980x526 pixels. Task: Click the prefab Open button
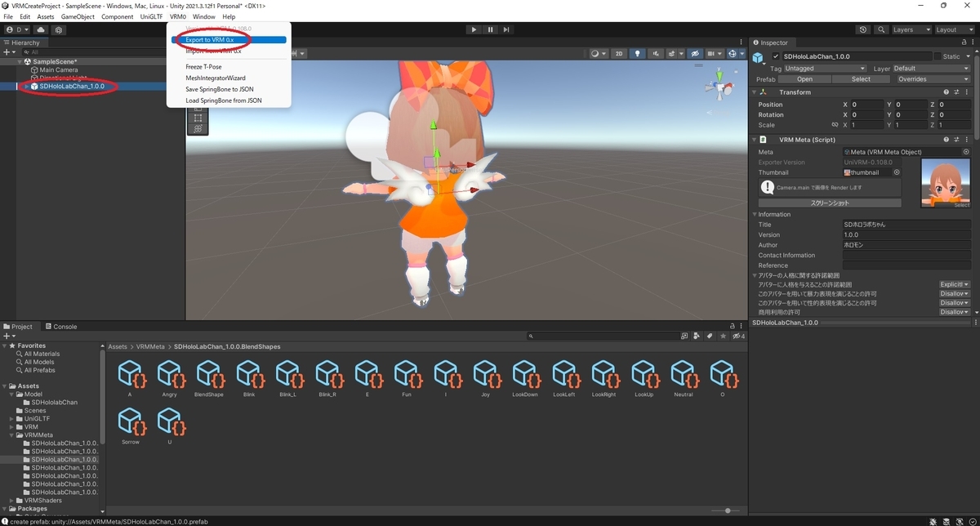click(x=804, y=79)
